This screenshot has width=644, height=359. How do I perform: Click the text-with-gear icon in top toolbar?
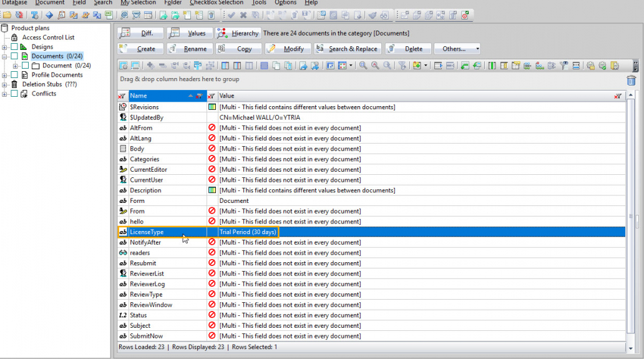tap(34, 15)
